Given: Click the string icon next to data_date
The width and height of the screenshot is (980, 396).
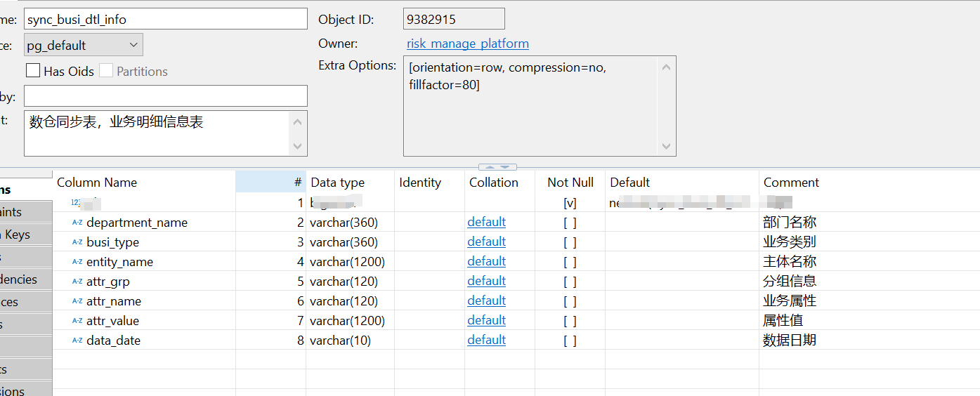Looking at the screenshot, I should click(x=77, y=341).
